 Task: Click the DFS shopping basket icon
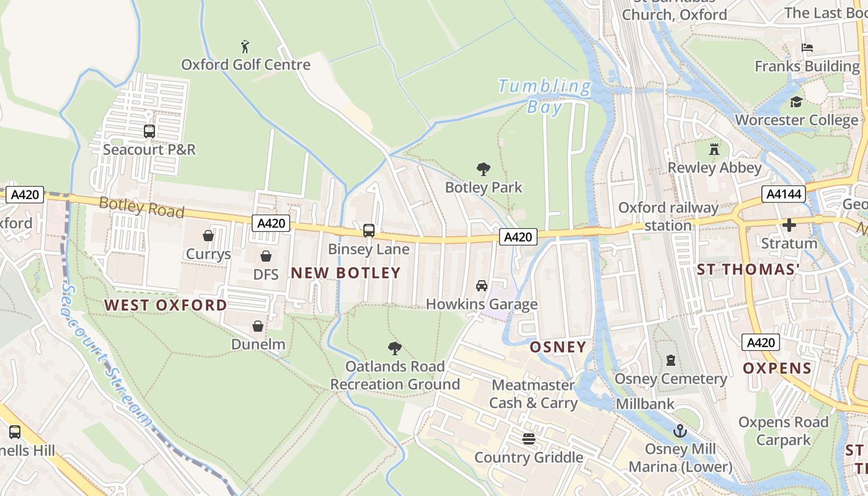(x=266, y=256)
